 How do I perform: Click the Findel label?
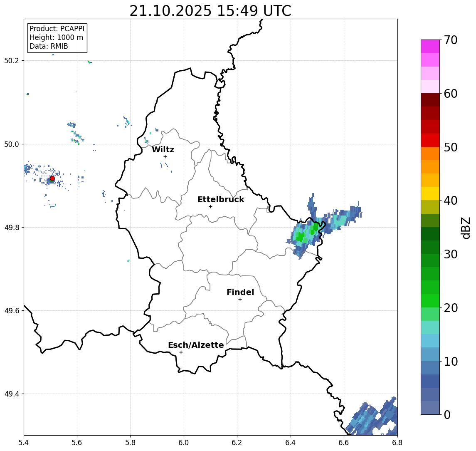[x=240, y=292]
